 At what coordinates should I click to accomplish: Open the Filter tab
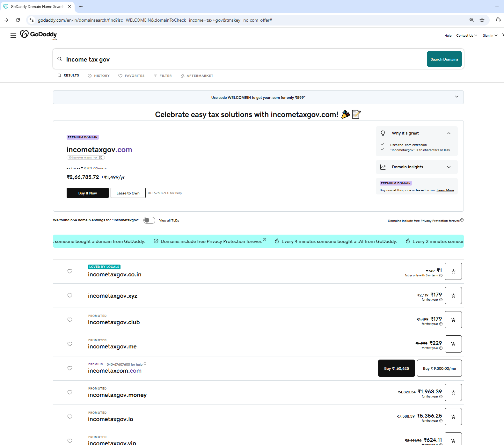point(163,76)
